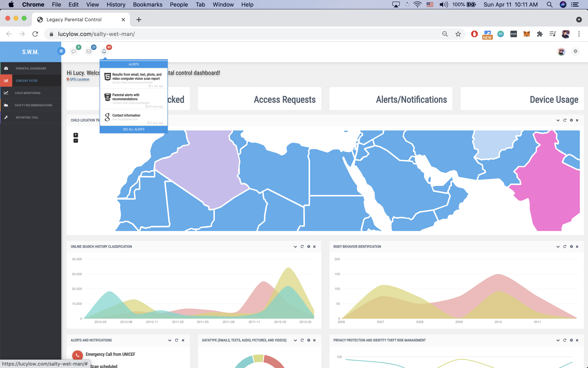Collapse Privacy Protection panel
The image size is (588, 368).
(x=558, y=340)
